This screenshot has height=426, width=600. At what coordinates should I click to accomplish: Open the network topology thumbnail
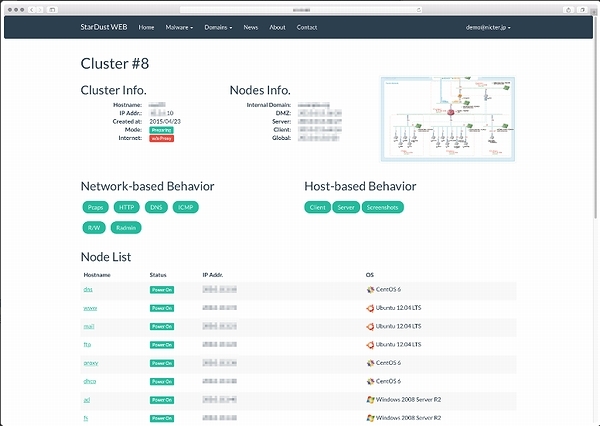[x=448, y=120]
